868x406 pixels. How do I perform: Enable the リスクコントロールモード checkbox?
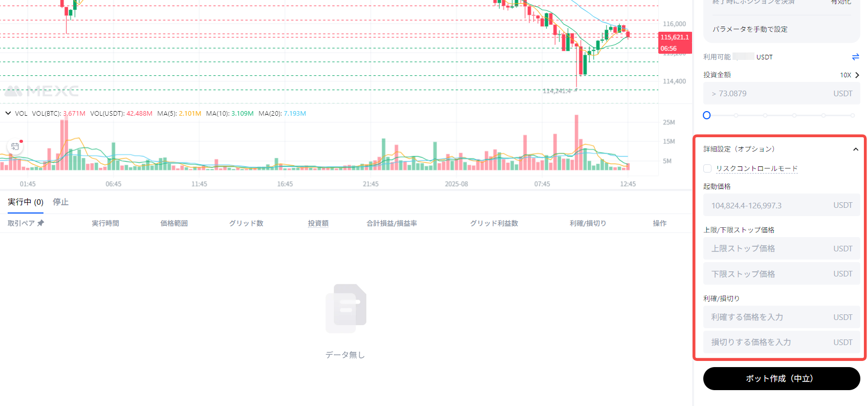click(x=707, y=168)
